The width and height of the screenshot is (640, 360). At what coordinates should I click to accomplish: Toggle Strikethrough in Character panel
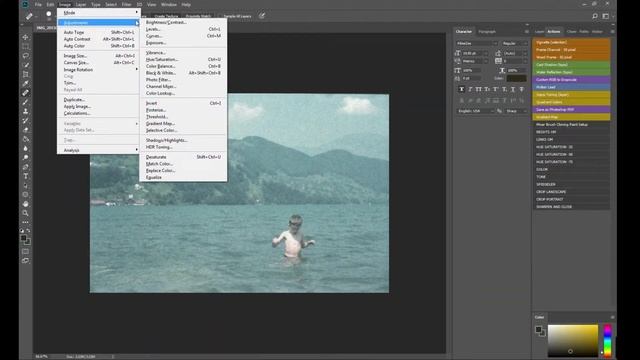pyautogui.click(x=522, y=89)
